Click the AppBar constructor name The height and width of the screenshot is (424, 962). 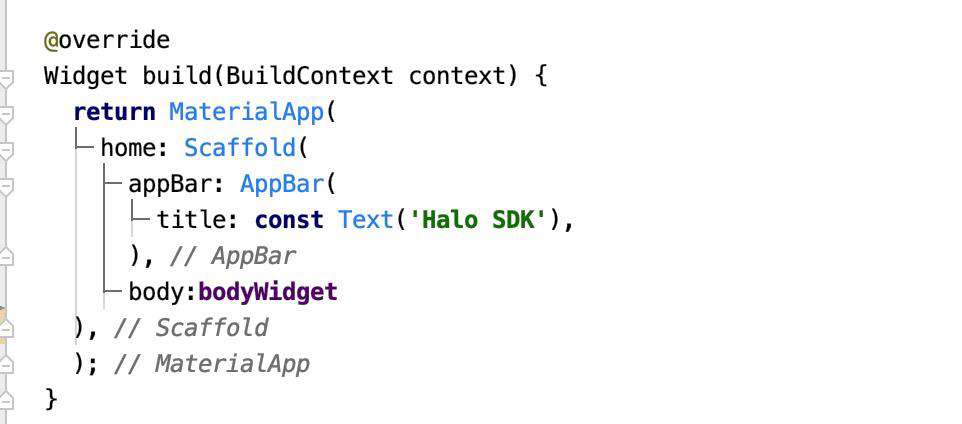281,184
